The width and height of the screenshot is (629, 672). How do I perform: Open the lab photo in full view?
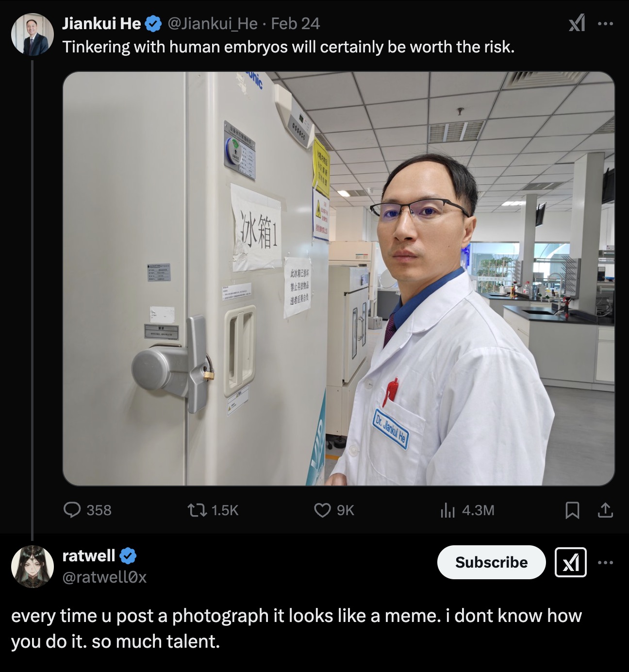[x=339, y=279]
